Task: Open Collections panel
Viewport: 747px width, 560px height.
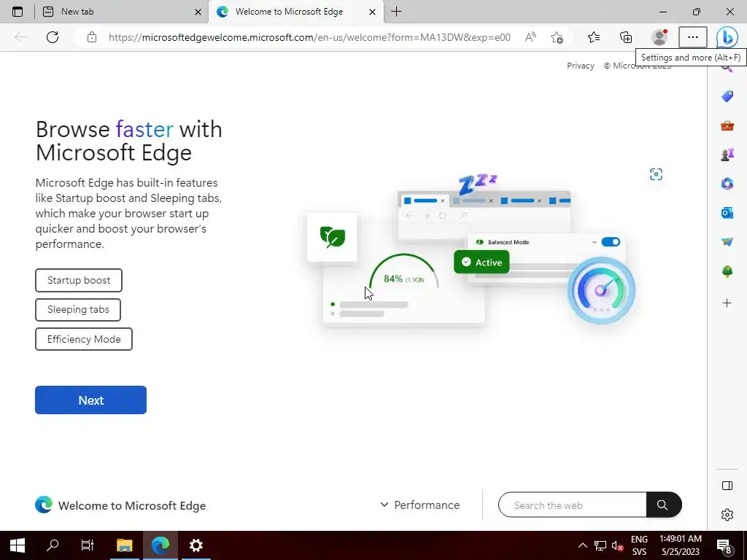Action: coord(626,37)
